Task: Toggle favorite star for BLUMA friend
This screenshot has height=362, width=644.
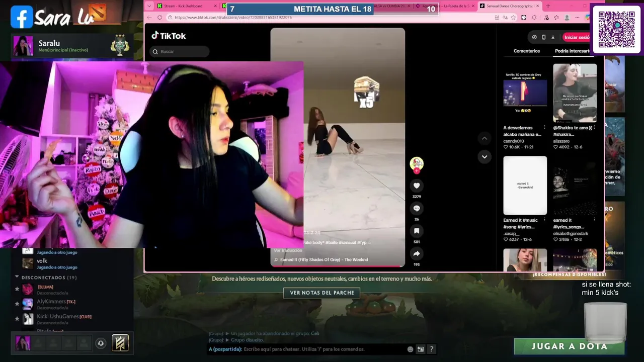Action: (x=17, y=289)
